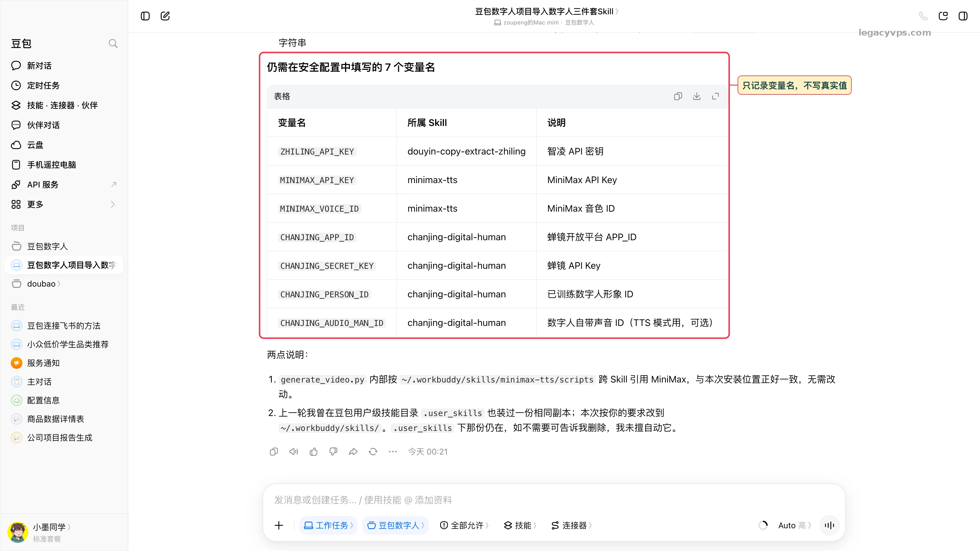Open the search icon beside 豆包
980x551 pixels.
coord(113,43)
